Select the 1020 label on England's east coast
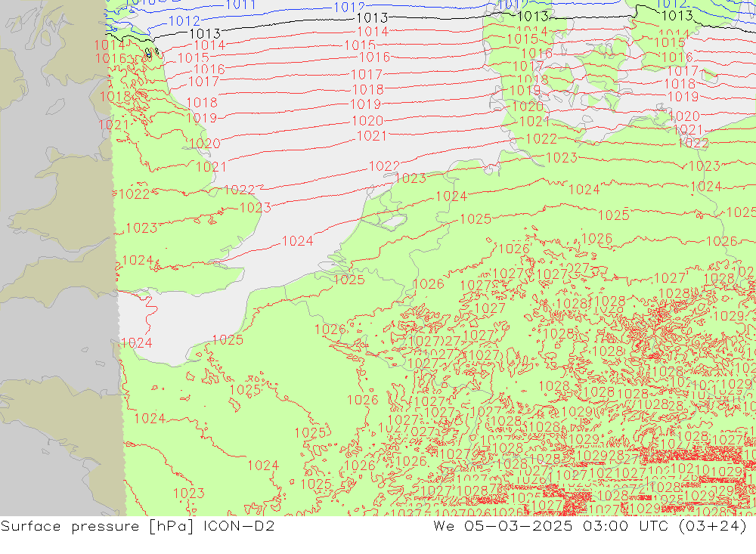The height and width of the screenshot is (554, 756). tap(205, 144)
